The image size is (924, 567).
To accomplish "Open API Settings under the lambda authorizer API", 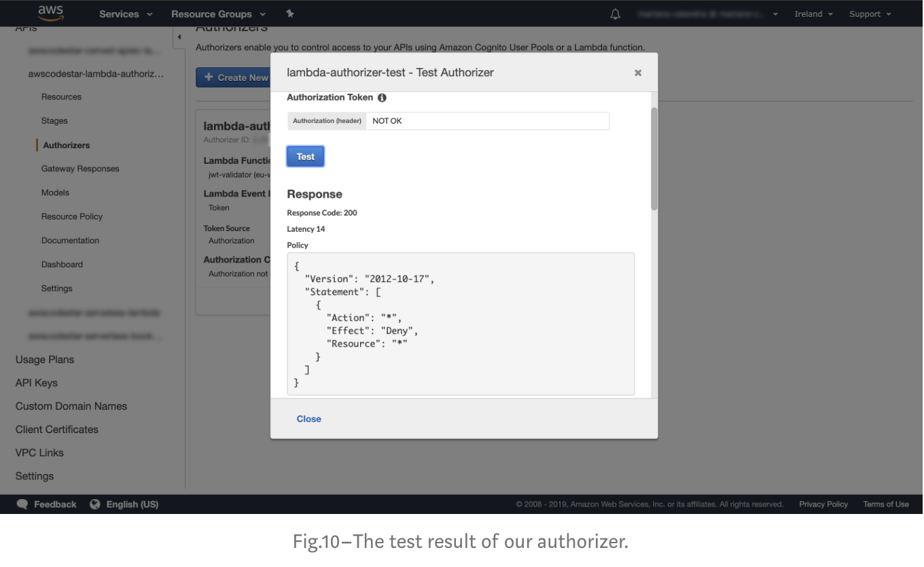I will 56,288.
